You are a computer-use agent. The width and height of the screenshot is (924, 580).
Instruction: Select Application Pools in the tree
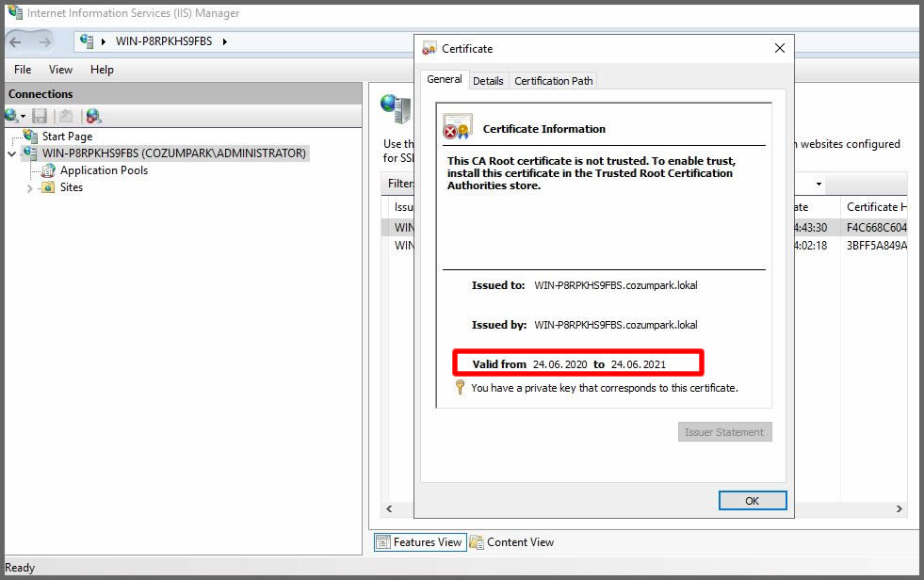click(x=104, y=170)
